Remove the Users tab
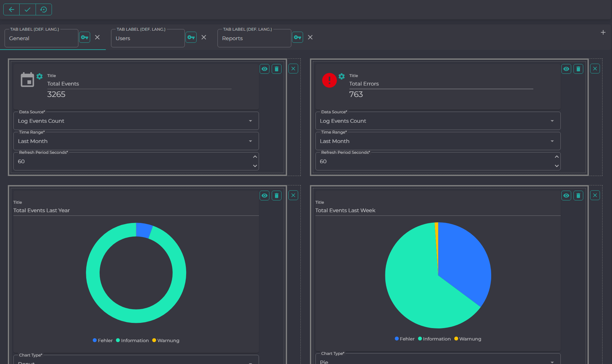The height and width of the screenshot is (364, 612). [x=204, y=37]
